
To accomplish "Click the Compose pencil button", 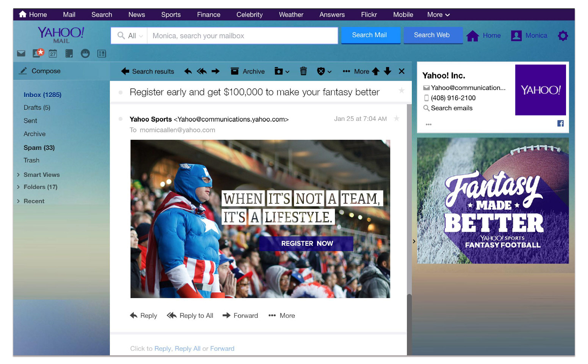I will 40,71.
